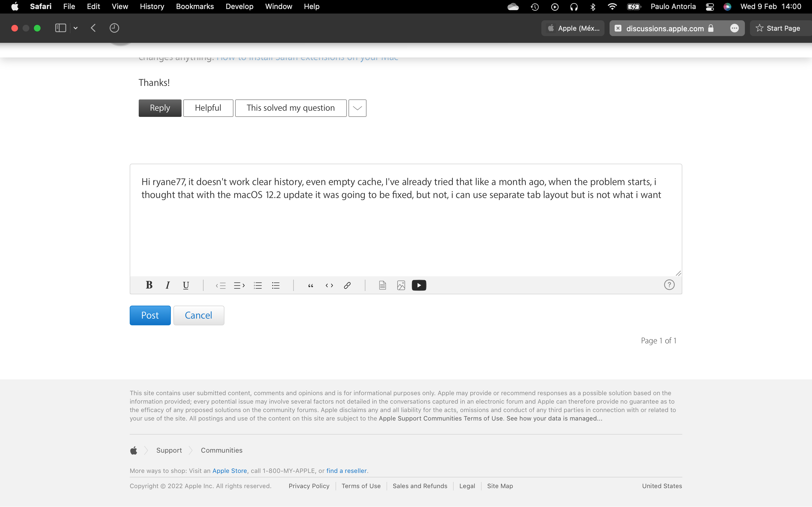
Task: Post the reply
Action: tap(150, 315)
